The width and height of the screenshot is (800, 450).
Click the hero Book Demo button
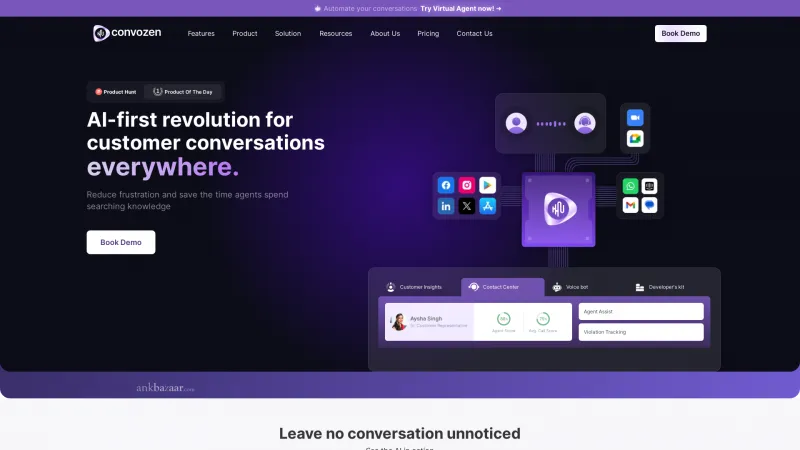click(121, 242)
